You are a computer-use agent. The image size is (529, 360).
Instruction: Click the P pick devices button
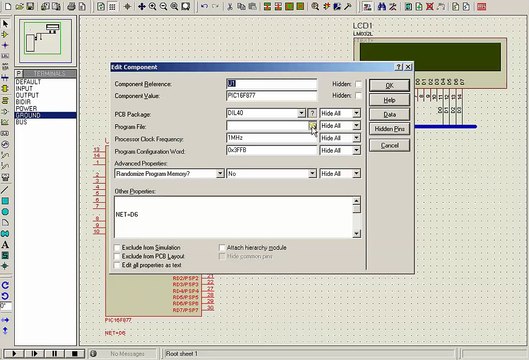coord(19,74)
